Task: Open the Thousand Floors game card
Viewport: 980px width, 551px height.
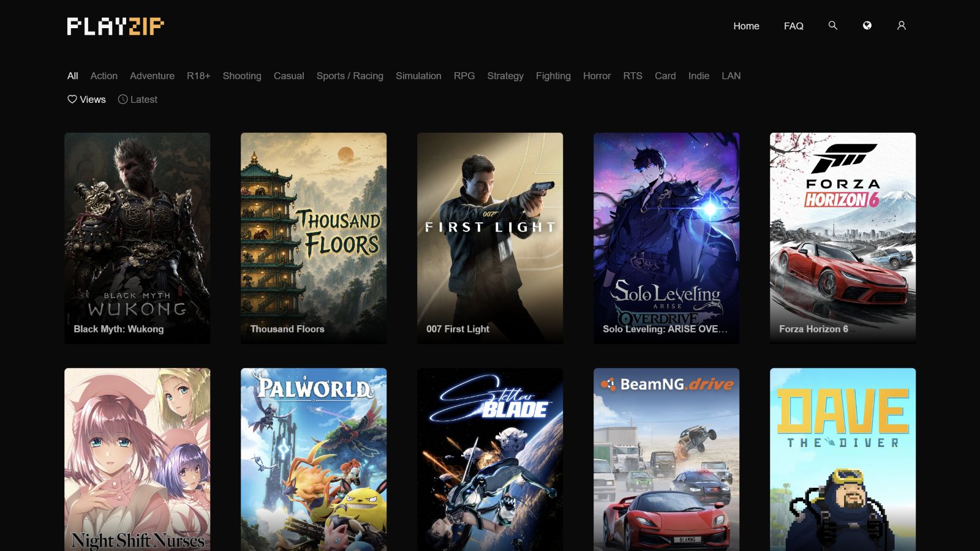Action: coord(314,238)
